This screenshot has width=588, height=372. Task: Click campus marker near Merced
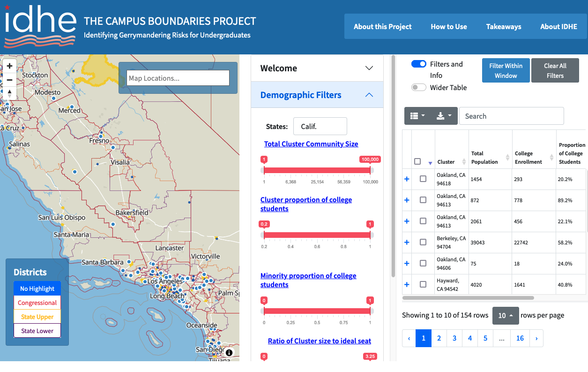point(72,107)
